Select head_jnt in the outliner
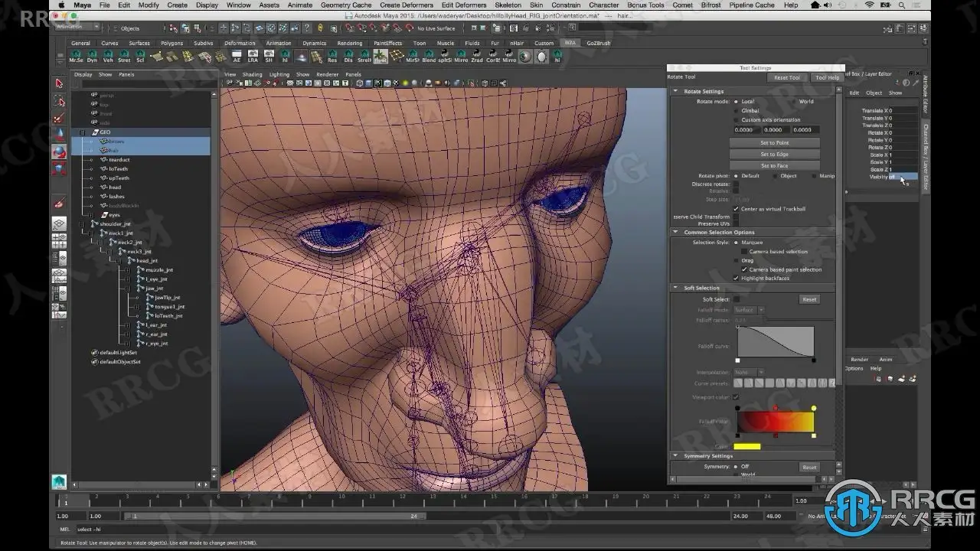The image size is (980, 551). tap(146, 261)
